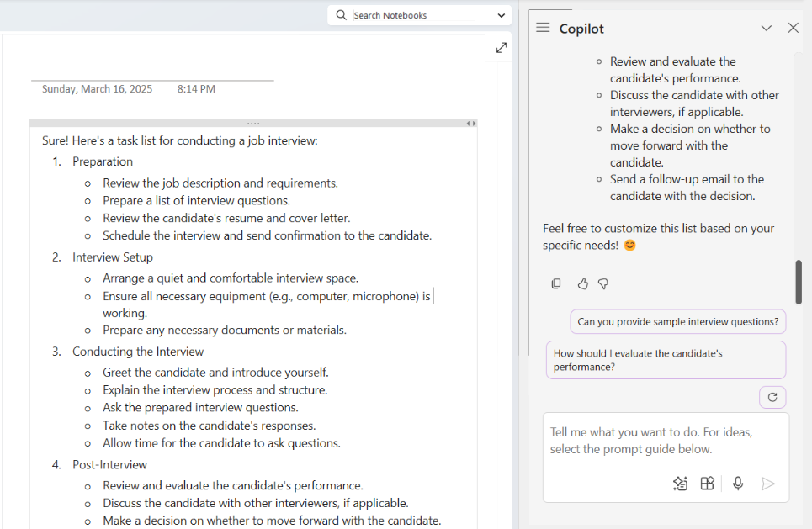Give the response a thumbs down
This screenshot has width=812, height=529.
coord(603,284)
